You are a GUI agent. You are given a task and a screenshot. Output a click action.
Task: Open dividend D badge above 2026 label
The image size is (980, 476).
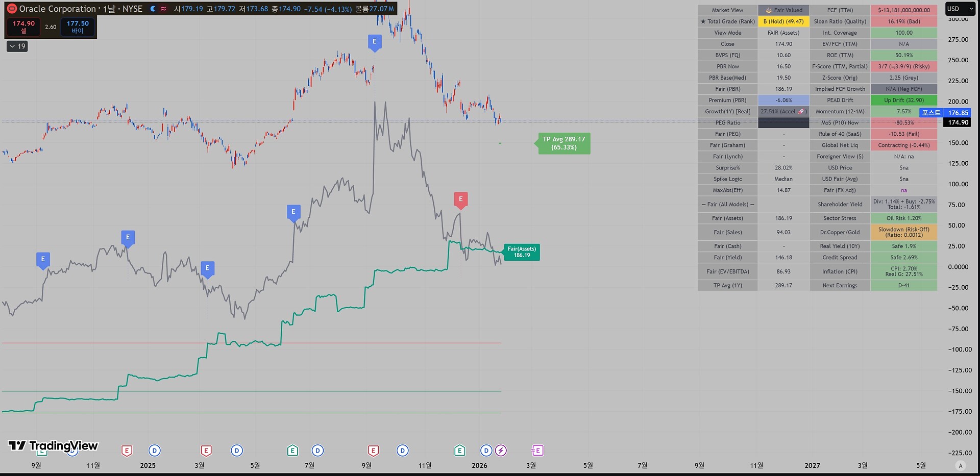coord(486,450)
